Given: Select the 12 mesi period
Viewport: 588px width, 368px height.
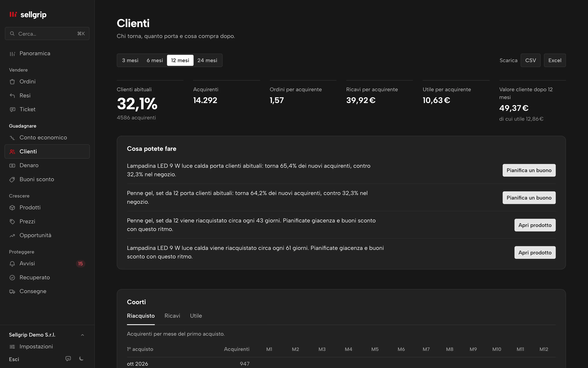Looking at the screenshot, I should tap(180, 60).
